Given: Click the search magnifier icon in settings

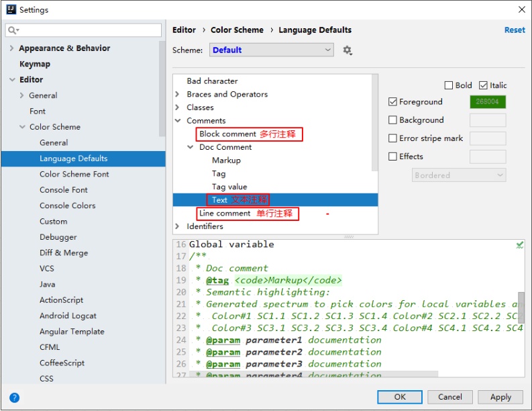Looking at the screenshot, I should tap(13, 30).
